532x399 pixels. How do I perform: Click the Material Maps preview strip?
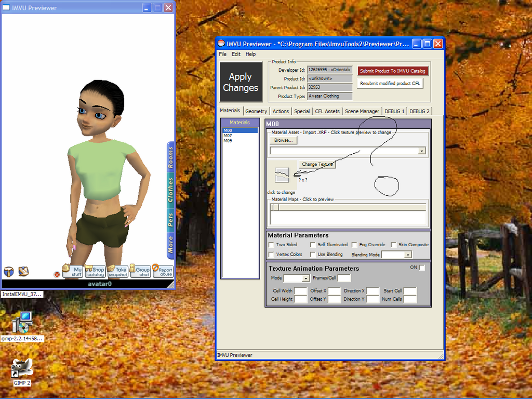pos(348,214)
